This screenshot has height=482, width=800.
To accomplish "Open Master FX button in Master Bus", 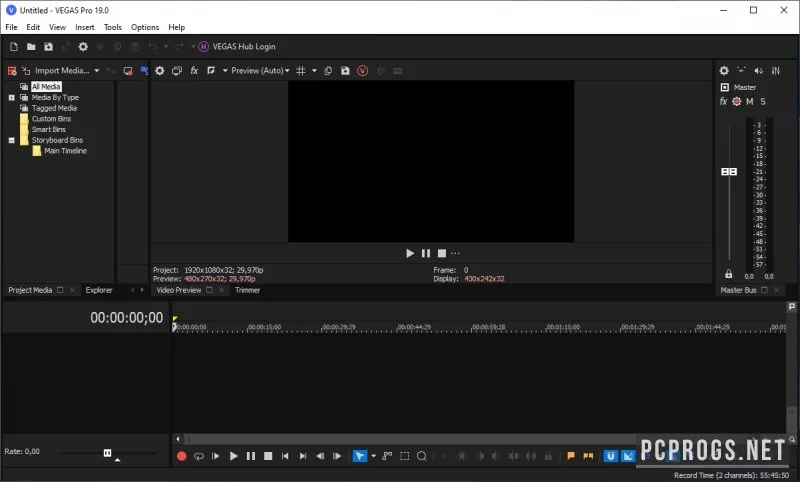I will click(x=723, y=102).
